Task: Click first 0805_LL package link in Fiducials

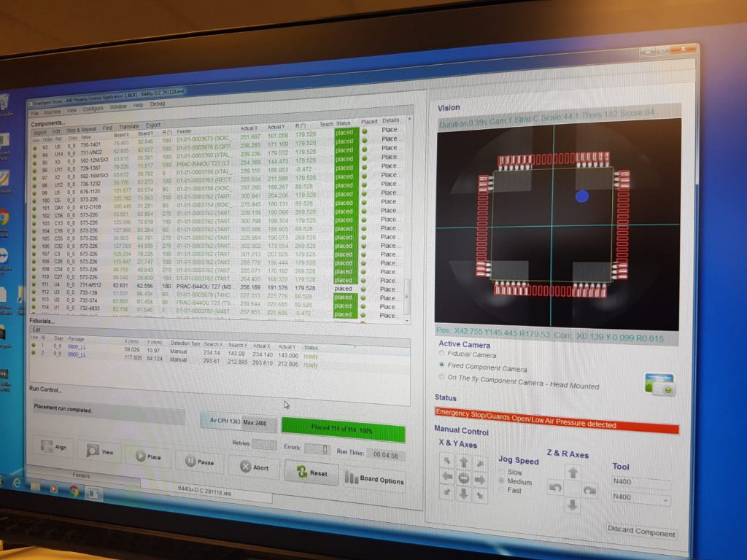Action: click(x=77, y=346)
